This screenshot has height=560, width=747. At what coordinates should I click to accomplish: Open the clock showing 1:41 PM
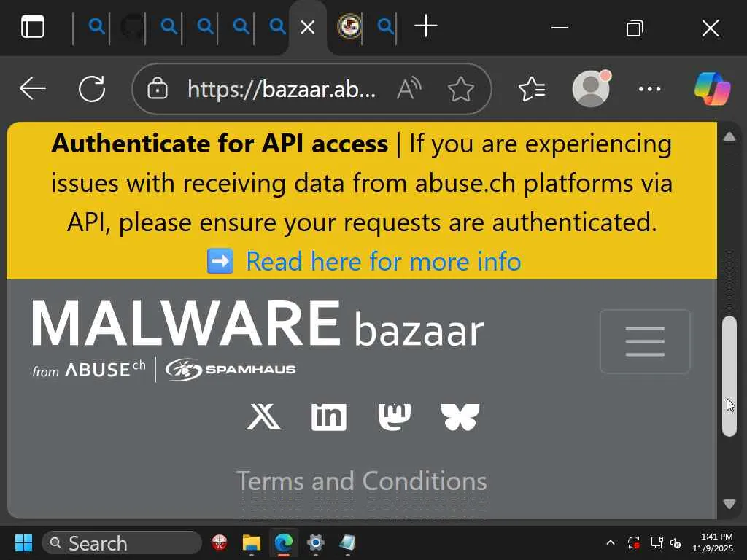pyautogui.click(x=713, y=542)
